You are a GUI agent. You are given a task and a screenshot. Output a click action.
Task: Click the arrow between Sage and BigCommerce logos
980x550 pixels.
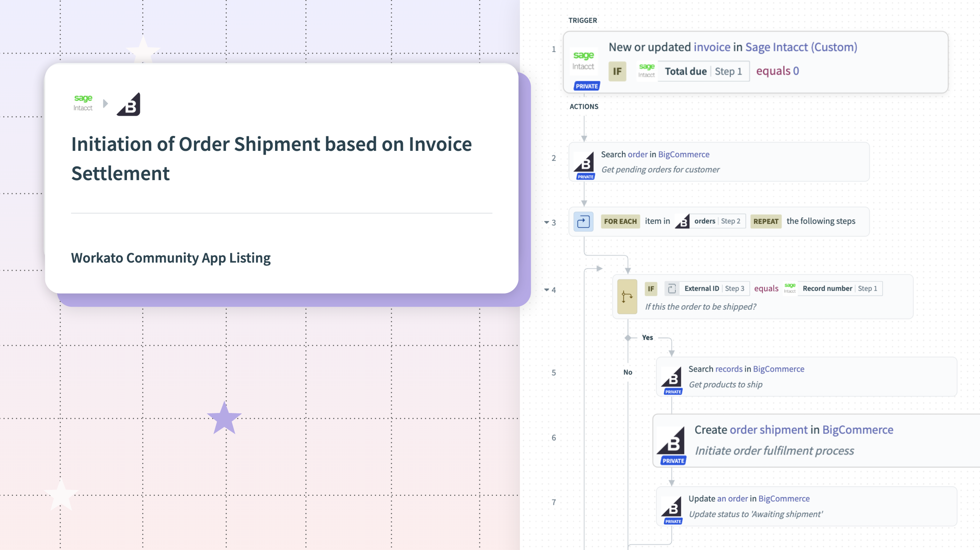[105, 104]
